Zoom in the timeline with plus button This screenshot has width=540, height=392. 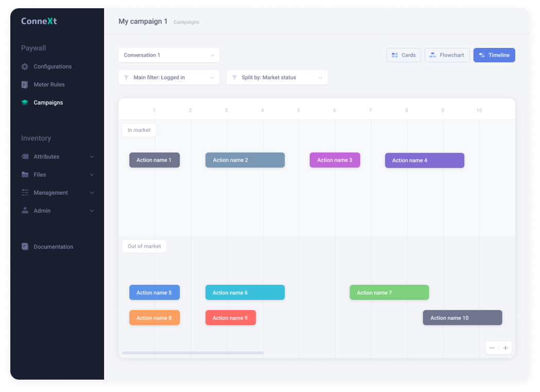pyautogui.click(x=505, y=348)
